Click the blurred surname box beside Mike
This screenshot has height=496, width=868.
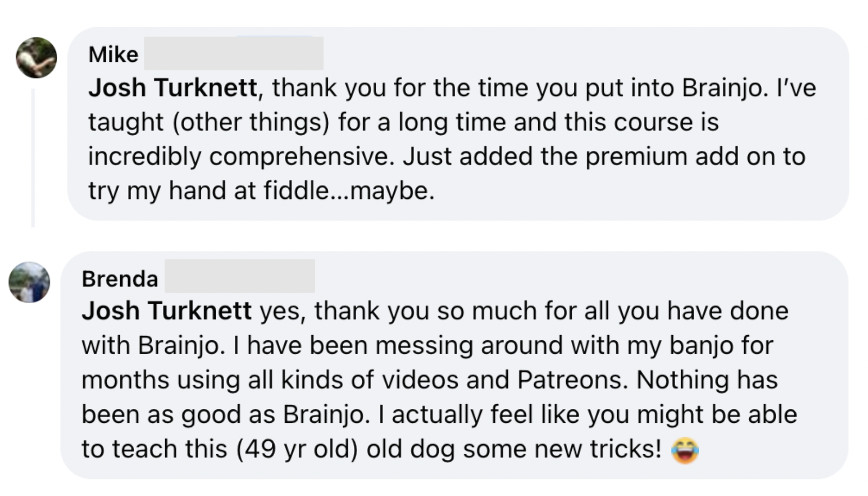(x=234, y=53)
